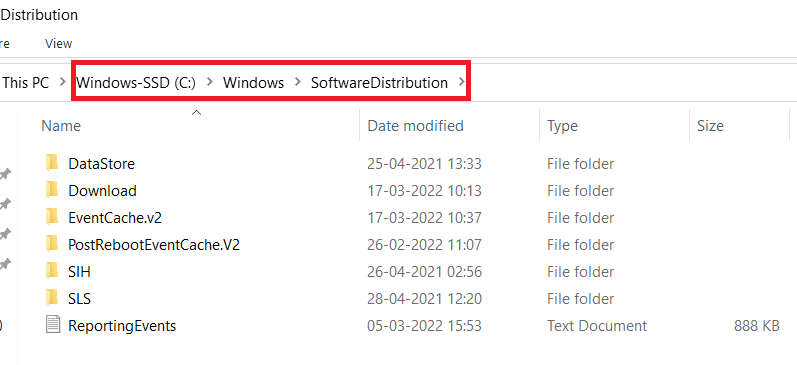Image resolution: width=797 pixels, height=365 pixels.
Task: Sort by Type column header
Action: [x=562, y=126]
